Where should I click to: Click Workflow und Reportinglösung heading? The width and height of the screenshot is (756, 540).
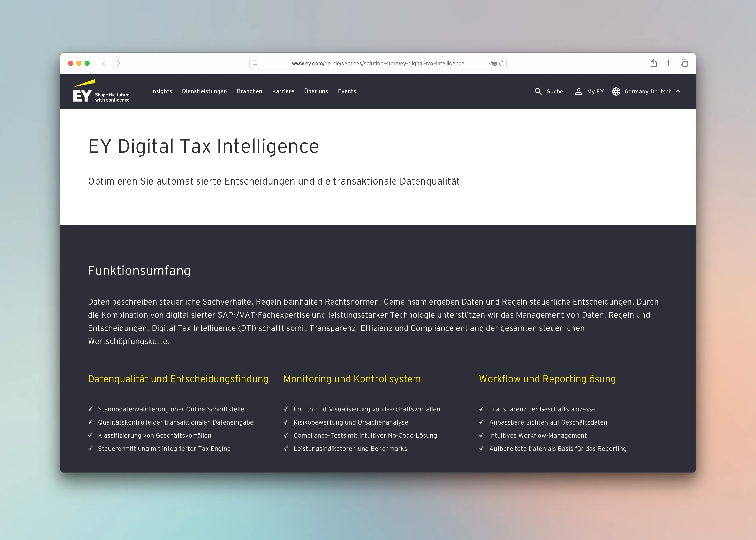[x=547, y=379]
